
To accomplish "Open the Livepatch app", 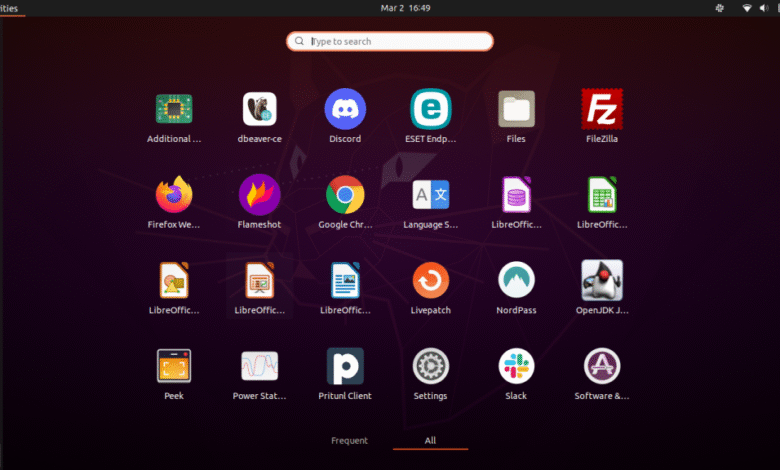I will 431,280.
